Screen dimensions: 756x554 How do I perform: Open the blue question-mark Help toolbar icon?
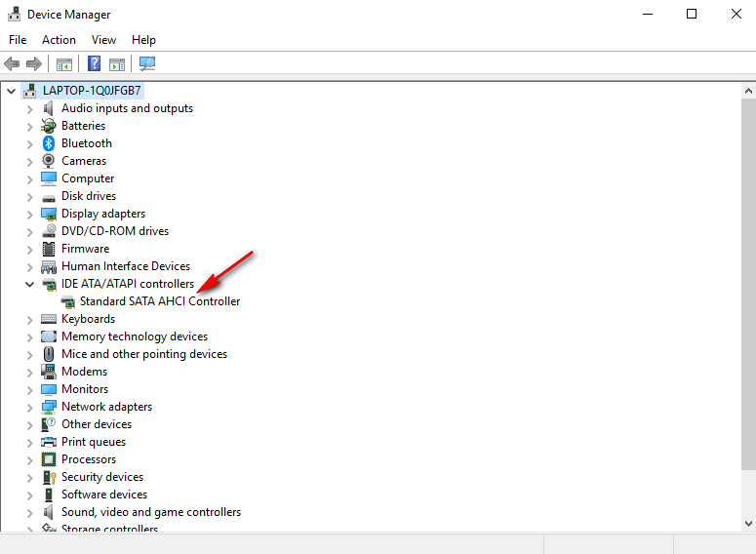tap(94, 63)
